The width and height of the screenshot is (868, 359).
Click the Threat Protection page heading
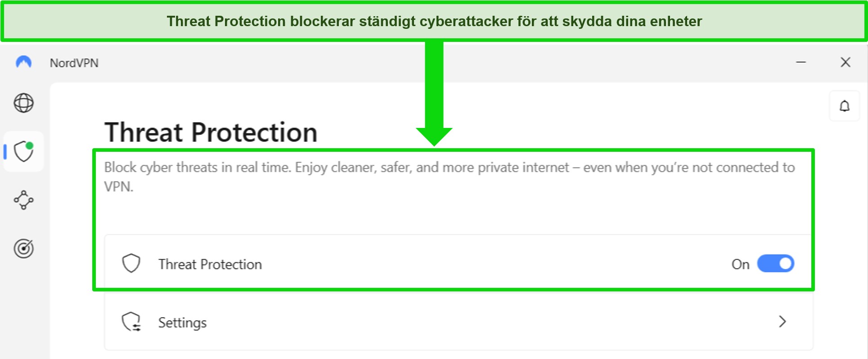[x=211, y=132]
